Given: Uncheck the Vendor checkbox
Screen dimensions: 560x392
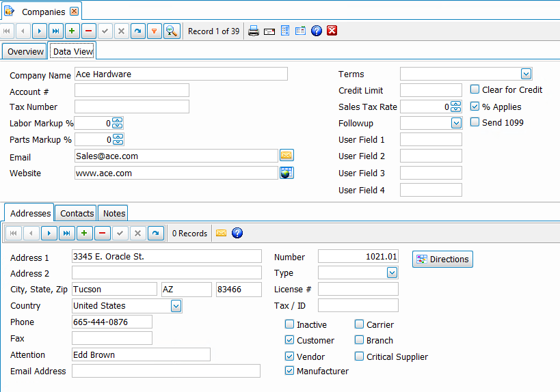Looking at the screenshot, I should [x=290, y=356].
